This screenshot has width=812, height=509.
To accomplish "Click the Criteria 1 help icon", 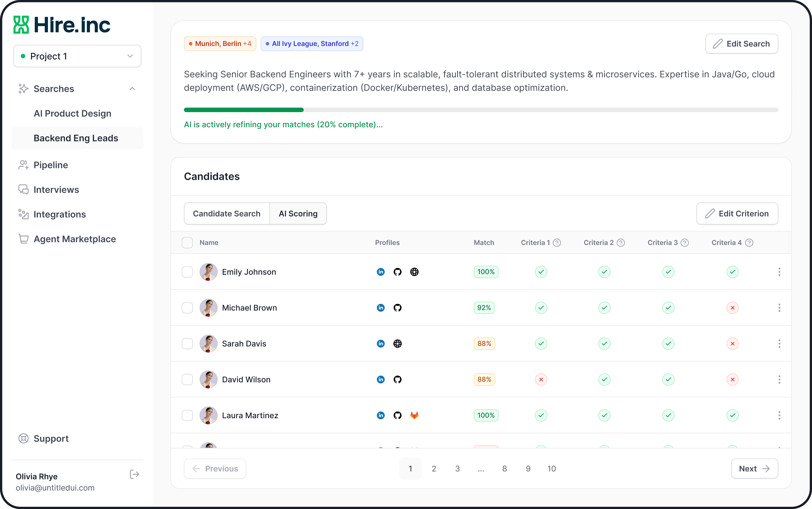I will tap(557, 243).
